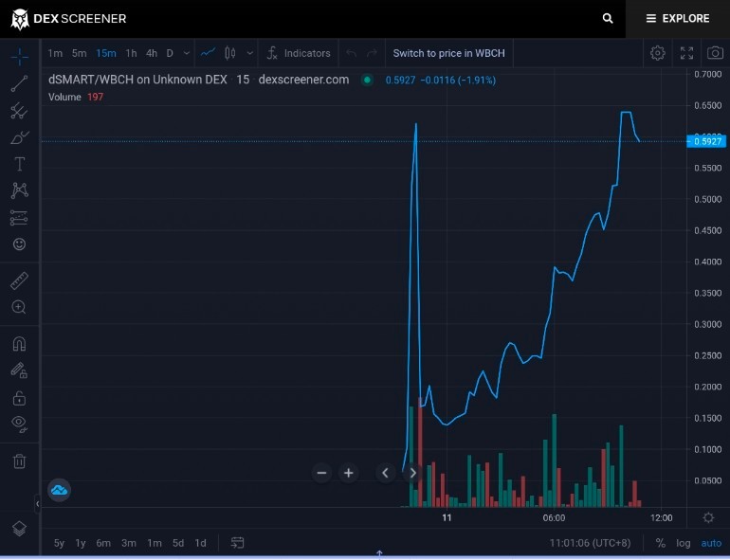Take a chart snapshot with camera icon

(715, 53)
